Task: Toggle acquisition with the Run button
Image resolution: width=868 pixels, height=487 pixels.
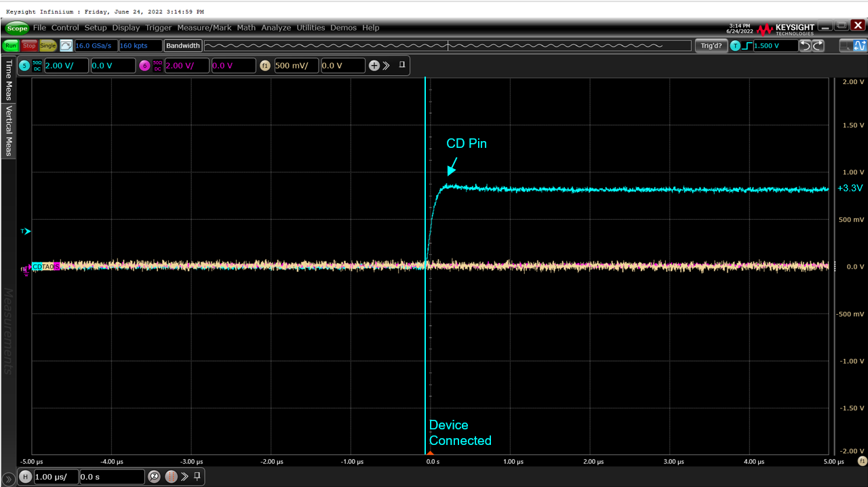Action: (10, 45)
